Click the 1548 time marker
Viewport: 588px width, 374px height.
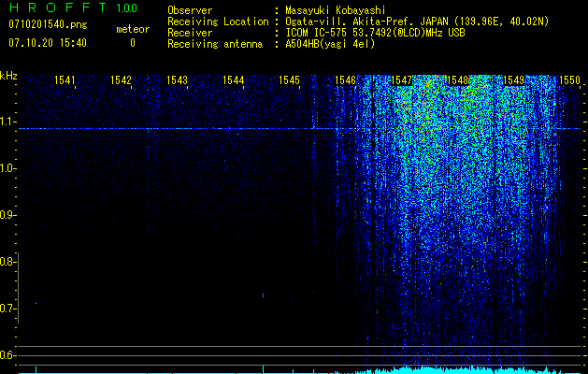tap(457, 79)
